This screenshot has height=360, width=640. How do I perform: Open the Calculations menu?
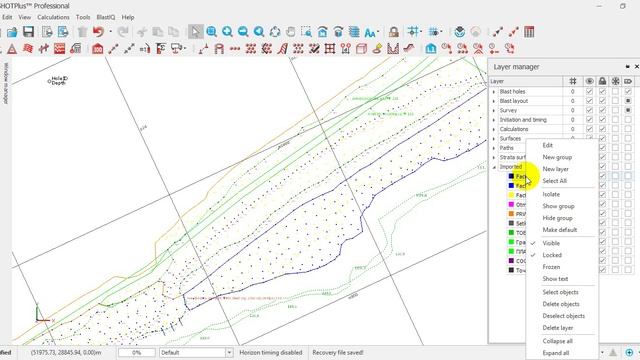53,17
